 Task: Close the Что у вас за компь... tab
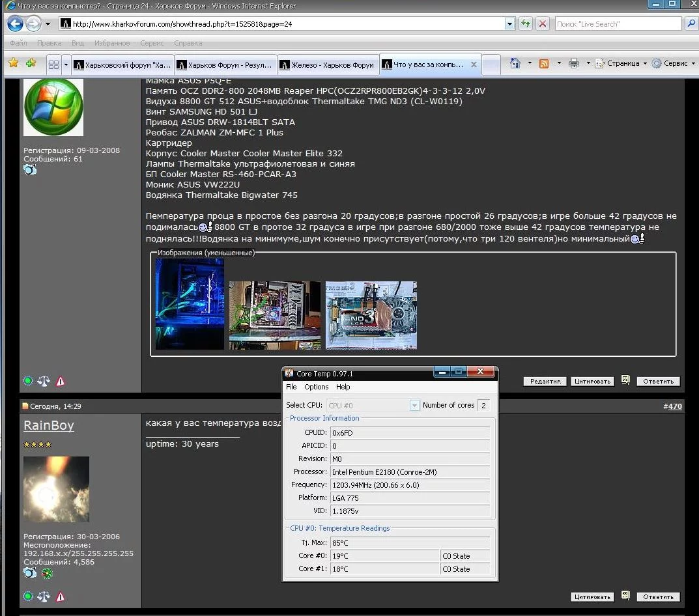[474, 64]
